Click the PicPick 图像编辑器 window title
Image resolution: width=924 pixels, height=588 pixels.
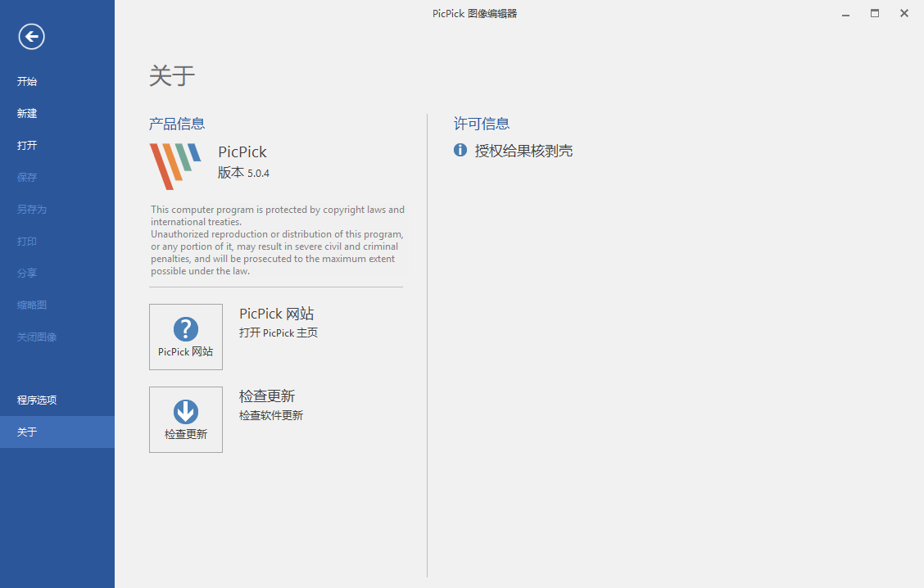[474, 14]
